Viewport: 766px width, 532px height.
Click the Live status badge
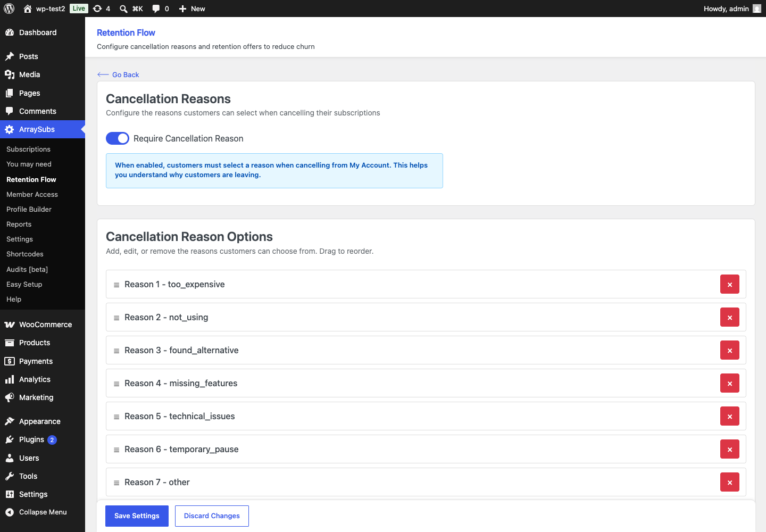click(x=79, y=9)
